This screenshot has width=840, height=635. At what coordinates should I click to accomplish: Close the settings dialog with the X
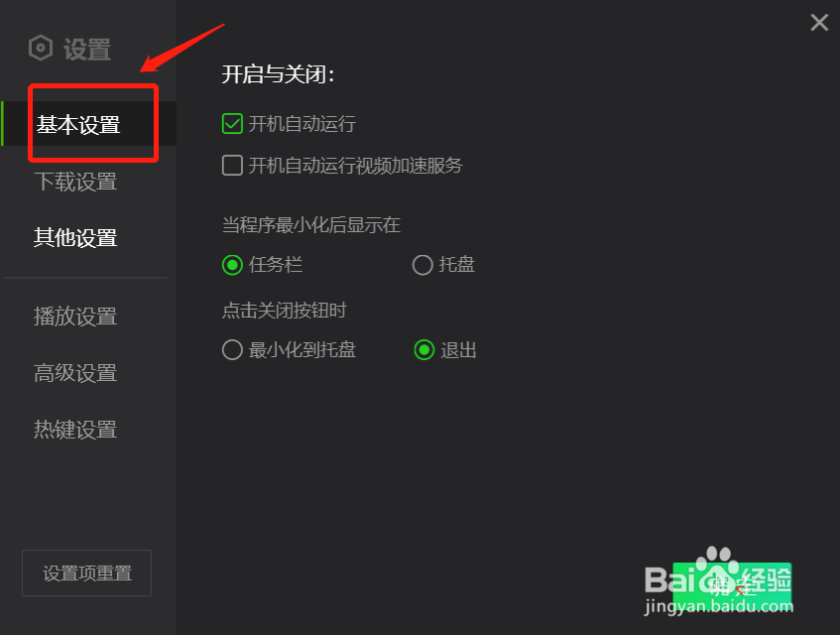pos(819,23)
